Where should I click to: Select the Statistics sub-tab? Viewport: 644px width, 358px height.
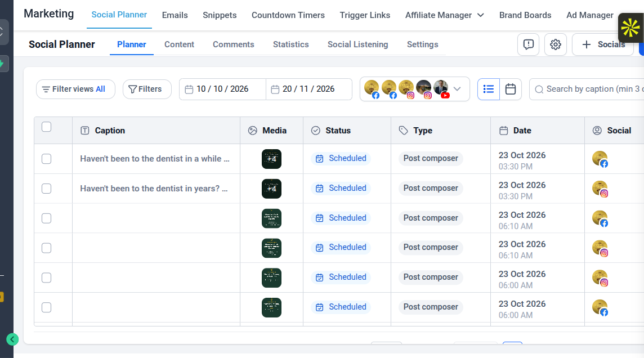[291, 44]
